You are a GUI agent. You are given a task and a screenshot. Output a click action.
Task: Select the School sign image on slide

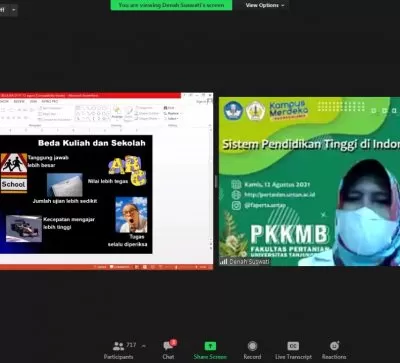pos(14,173)
